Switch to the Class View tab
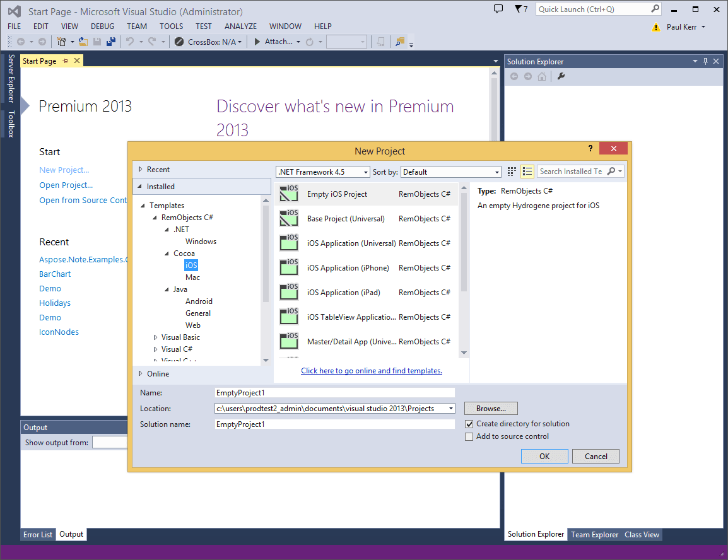728x560 pixels. click(642, 535)
